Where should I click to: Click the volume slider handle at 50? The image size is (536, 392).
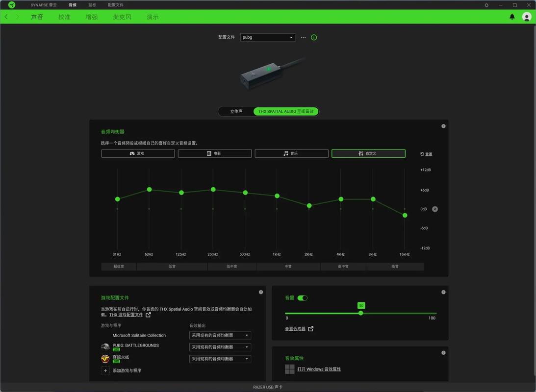(x=361, y=313)
